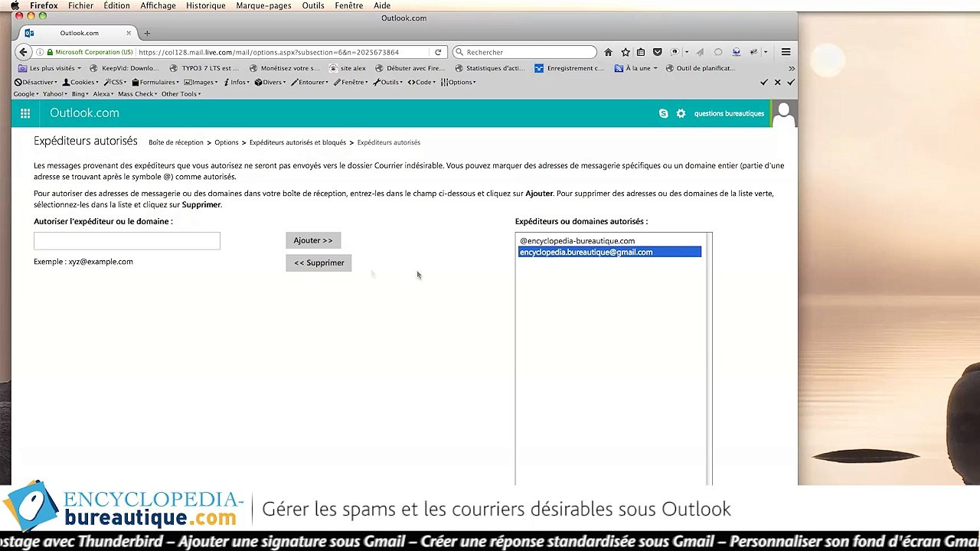Focus the authorize sender input field
Viewport: 980px width, 551px height.
click(x=126, y=241)
